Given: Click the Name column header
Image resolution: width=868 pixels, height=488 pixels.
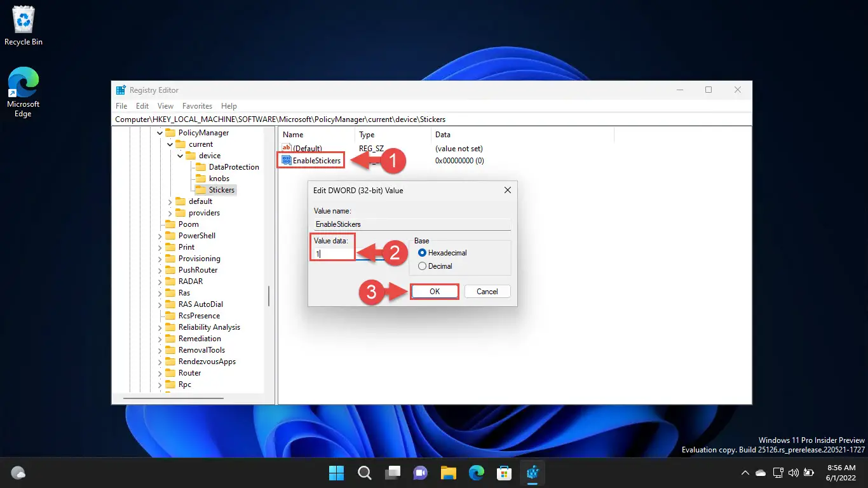Looking at the screenshot, I should [316, 135].
